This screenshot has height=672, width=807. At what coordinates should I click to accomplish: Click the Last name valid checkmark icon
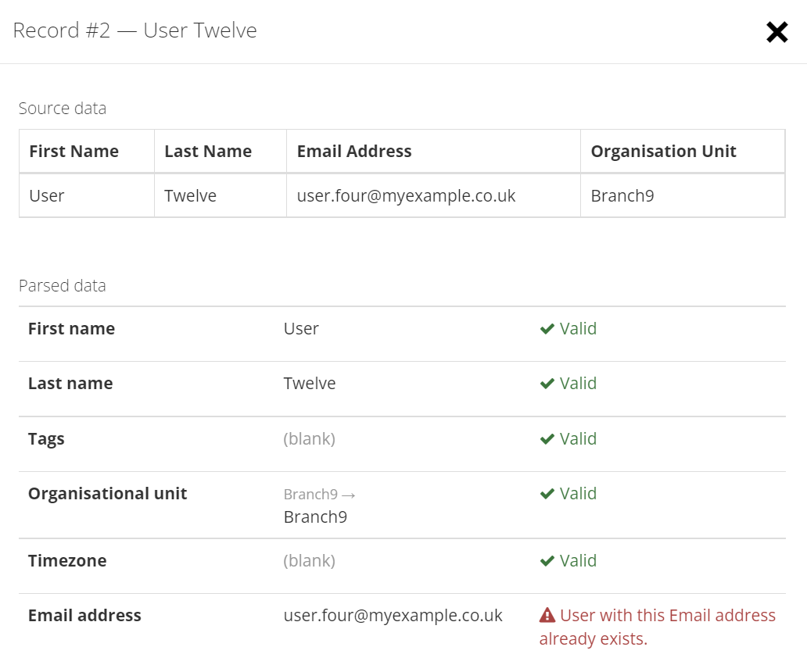[x=547, y=384]
